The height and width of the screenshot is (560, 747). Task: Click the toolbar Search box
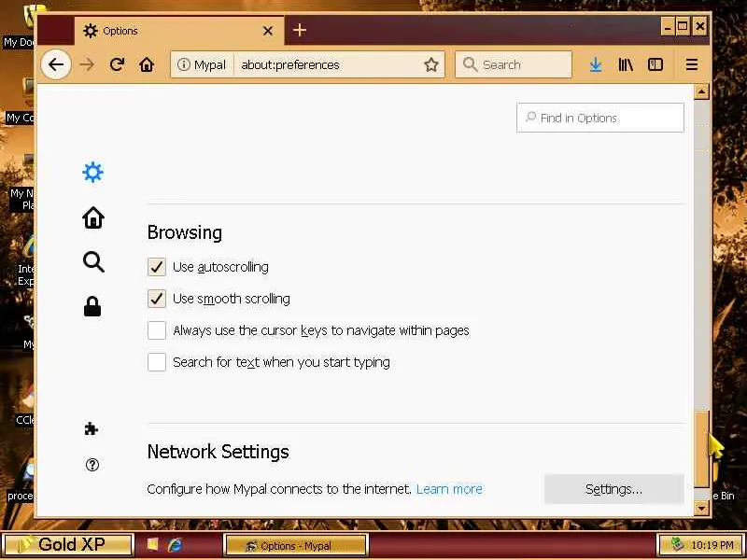pyautogui.click(x=513, y=64)
